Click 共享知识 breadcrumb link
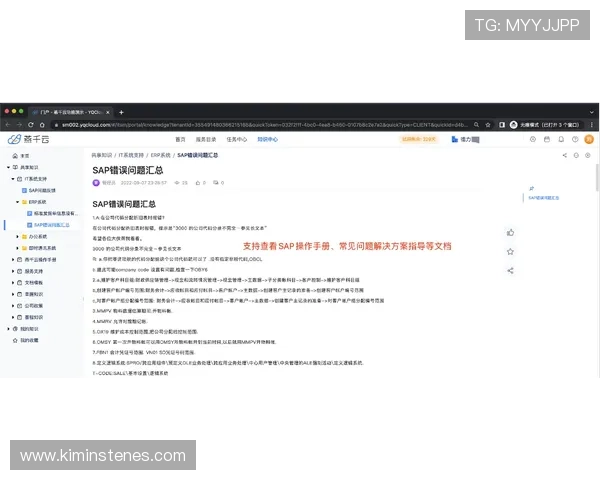This screenshot has width=600, height=480. (x=102, y=155)
